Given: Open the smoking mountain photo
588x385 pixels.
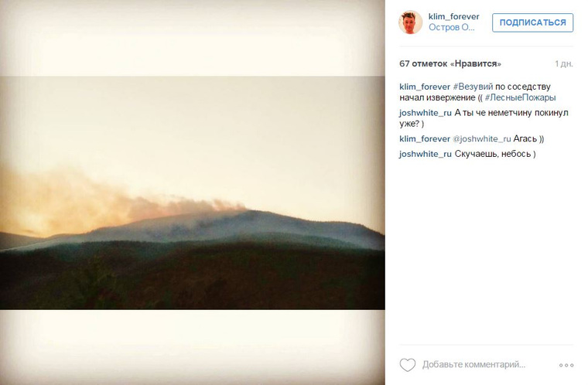Looking at the screenshot, I should click(x=193, y=192).
